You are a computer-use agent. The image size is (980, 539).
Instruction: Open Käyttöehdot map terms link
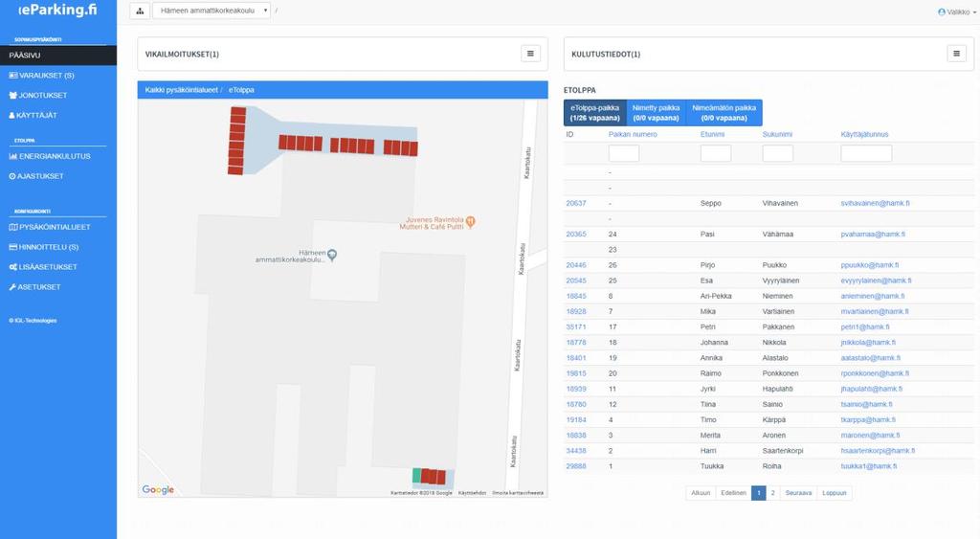click(472, 493)
